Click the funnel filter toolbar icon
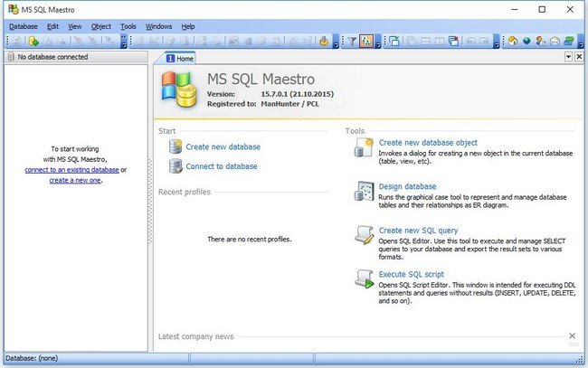Screen dimensions: 588x368 352,42
